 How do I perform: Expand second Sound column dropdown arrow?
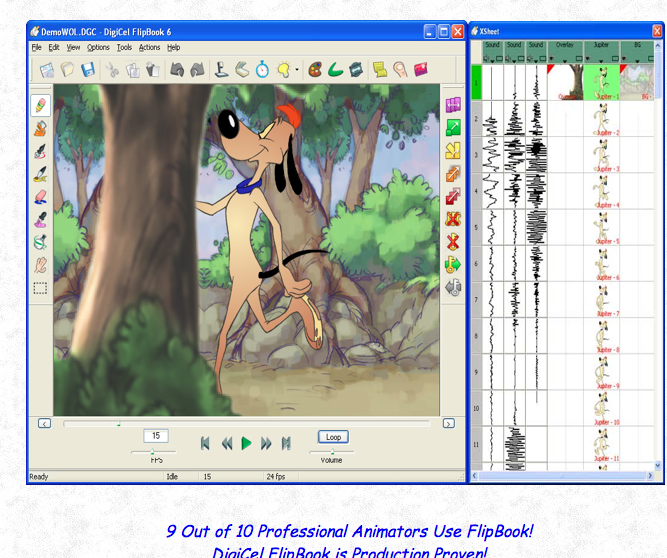(514, 61)
